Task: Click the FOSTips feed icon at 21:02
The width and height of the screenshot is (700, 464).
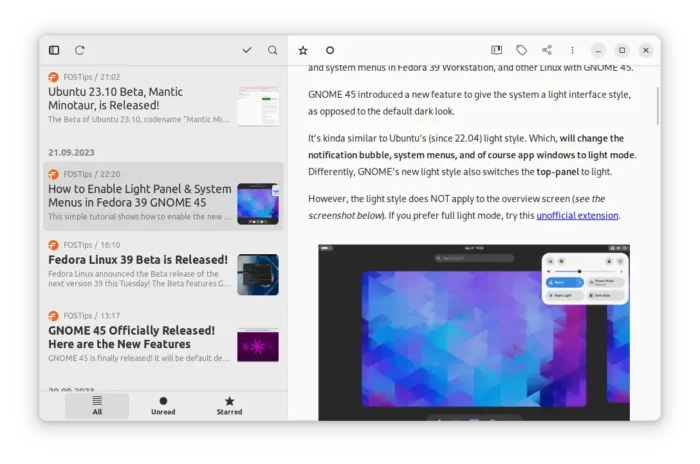Action: pos(54,77)
